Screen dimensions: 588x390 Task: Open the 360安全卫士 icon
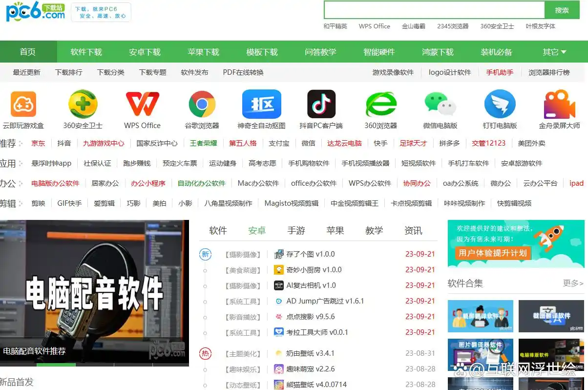click(x=83, y=104)
